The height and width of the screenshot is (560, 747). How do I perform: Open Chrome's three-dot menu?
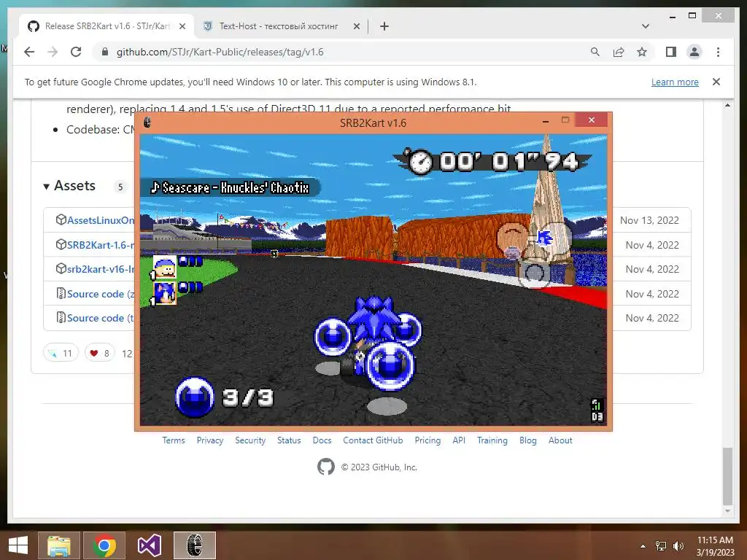pyautogui.click(x=718, y=52)
